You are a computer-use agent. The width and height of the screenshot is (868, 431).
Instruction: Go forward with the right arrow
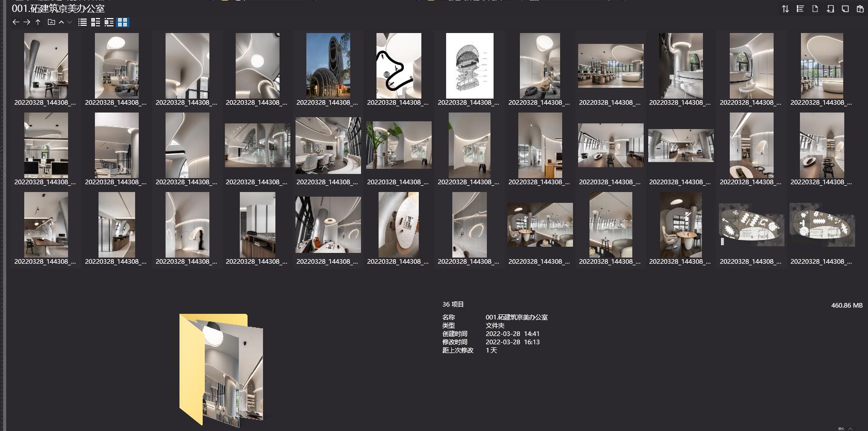[x=27, y=22]
